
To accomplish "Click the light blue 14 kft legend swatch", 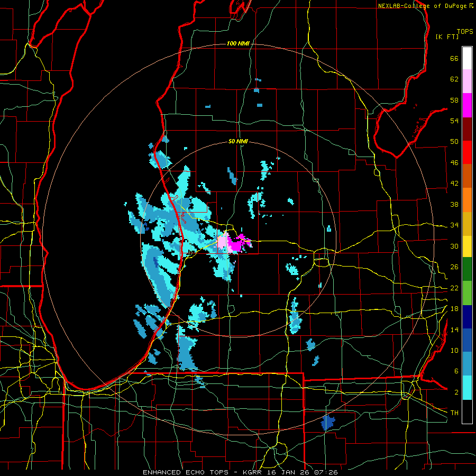I will [x=467, y=364].
